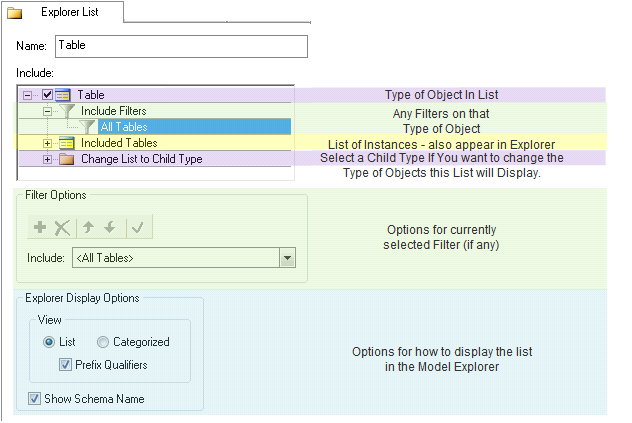The width and height of the screenshot is (632, 423).
Task: Open the Include dropdown arrow
Action: [287, 258]
